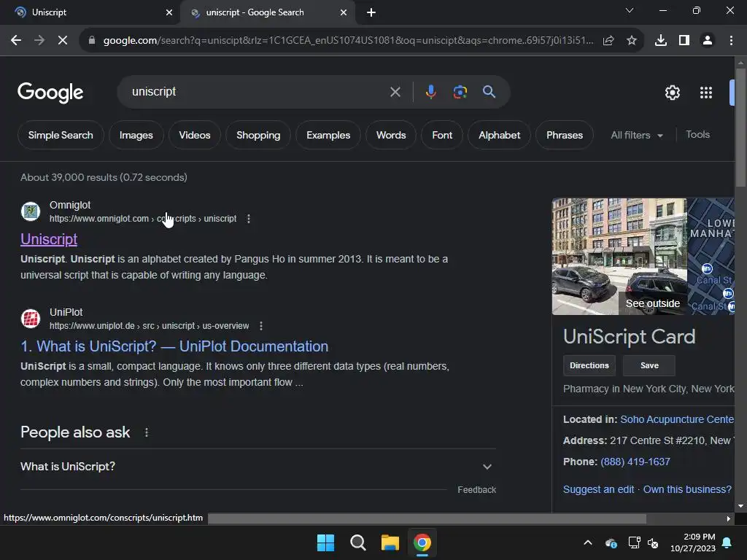Click the UniPlot site favicon
Viewport: 747px width, 560px height.
pyautogui.click(x=31, y=319)
